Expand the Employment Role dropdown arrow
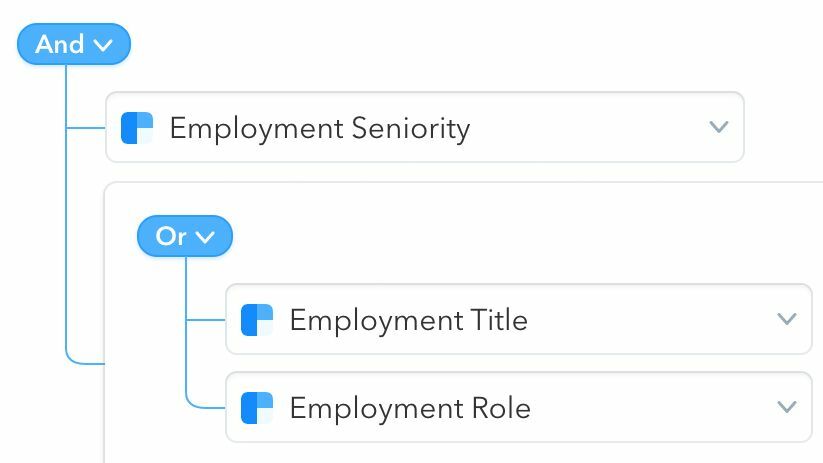 (x=786, y=407)
